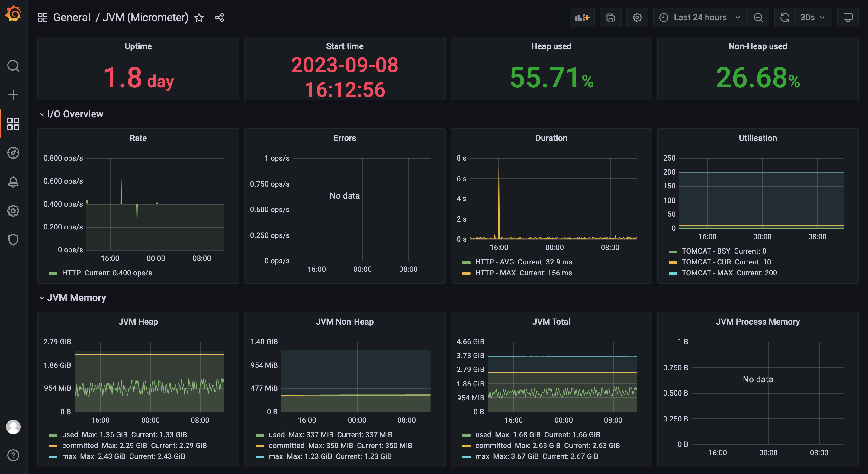Screen dimensions: 868x474
Task: Star this dashboard as favorite
Action: [199, 18]
